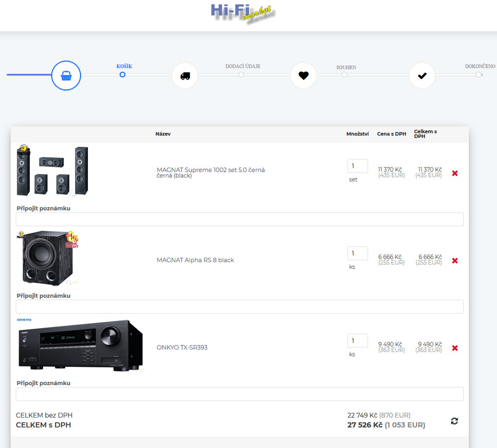Viewport: 497px width, 448px height.
Task: Click the Množství column header
Action: tap(357, 134)
